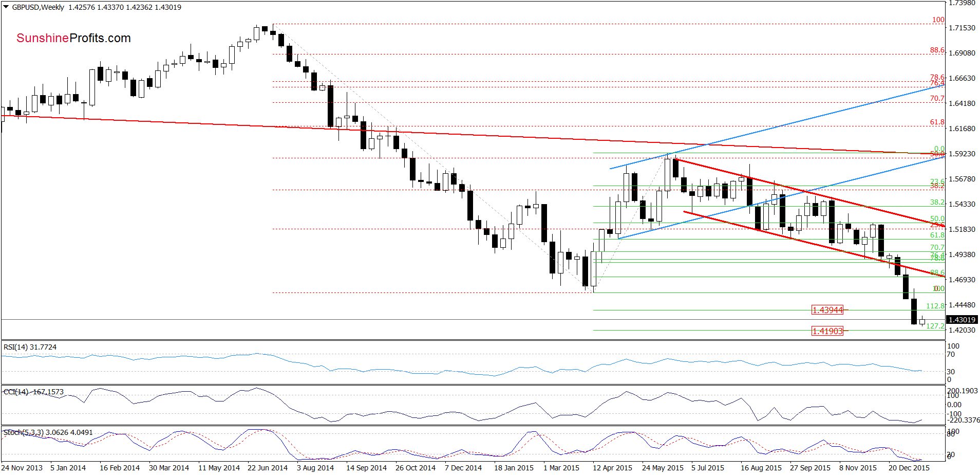Image resolution: width=980 pixels, height=475 pixels.
Task: Click the 12 Apr 2015 date label
Action: 612,468
